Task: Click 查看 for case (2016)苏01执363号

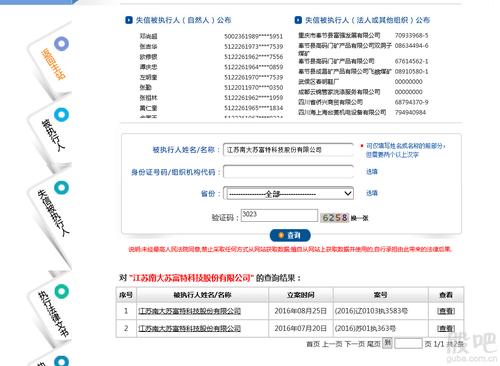Action: (x=446, y=328)
